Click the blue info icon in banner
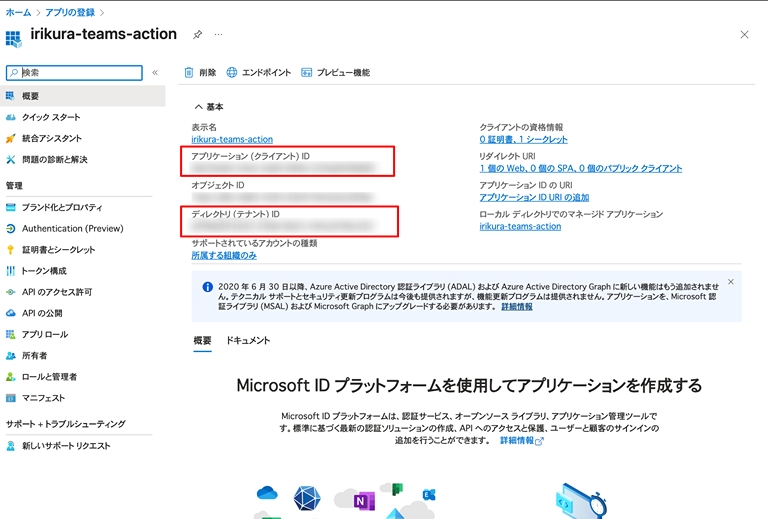 pyautogui.click(x=208, y=287)
